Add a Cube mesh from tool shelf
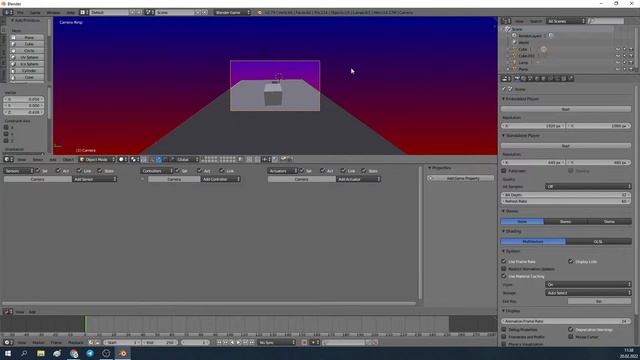Screen dimensions: 640x360 coord(27,44)
